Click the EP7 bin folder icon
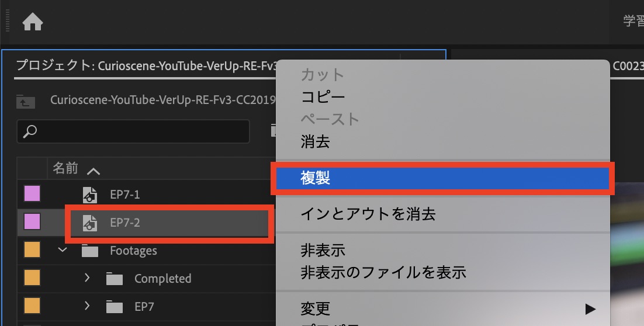Screen dimensions: 644x326 (114, 307)
